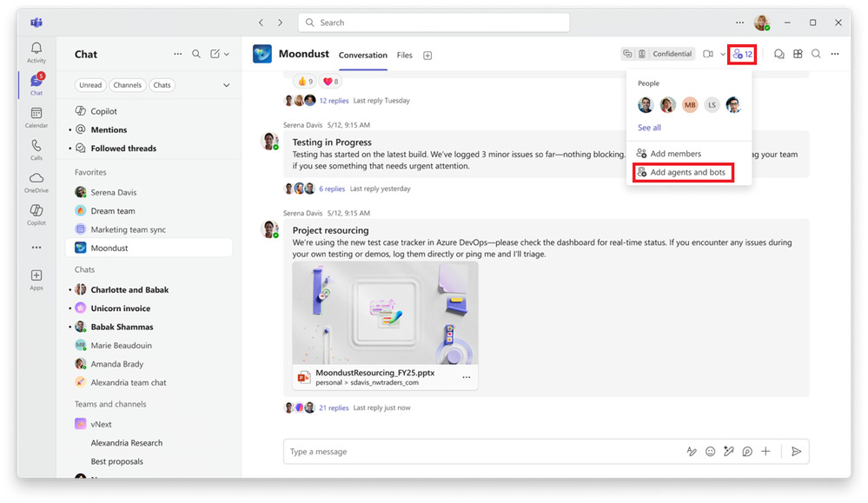The image size is (868, 503).
Task: Click the emoji icon in the message box
Action: click(710, 452)
